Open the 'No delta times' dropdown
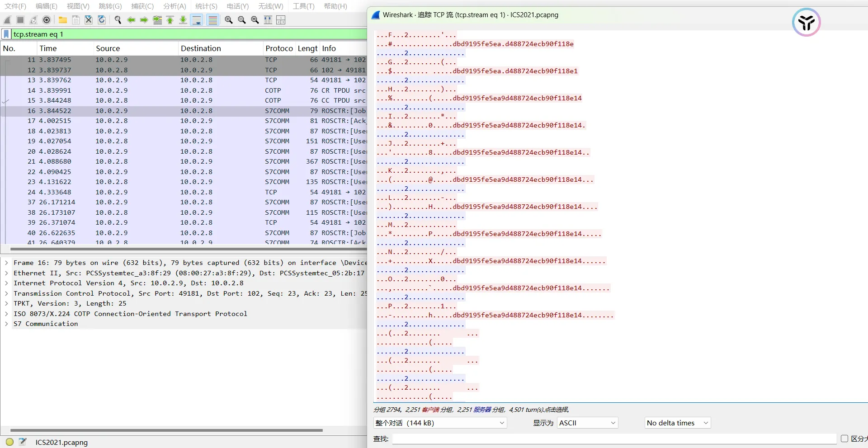Viewport: 868px width, 448px height. (677, 423)
